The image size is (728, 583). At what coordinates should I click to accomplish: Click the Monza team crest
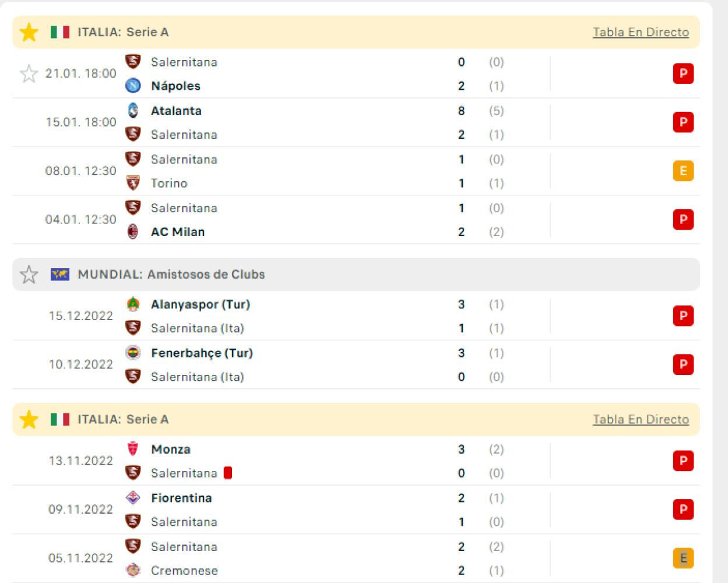(x=133, y=449)
